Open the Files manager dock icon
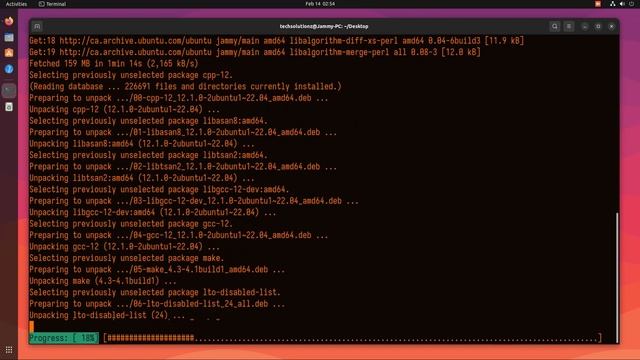Viewport: 640px width, 360px height. tap(9, 38)
